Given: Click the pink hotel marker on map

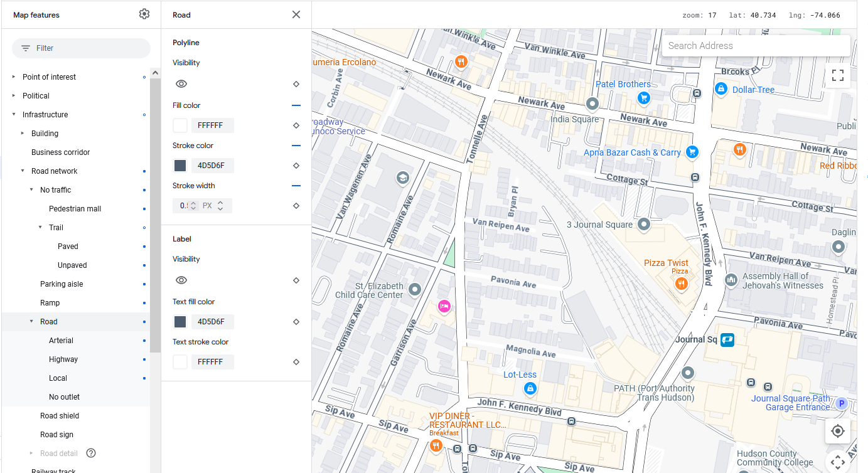Looking at the screenshot, I should (x=444, y=306).
